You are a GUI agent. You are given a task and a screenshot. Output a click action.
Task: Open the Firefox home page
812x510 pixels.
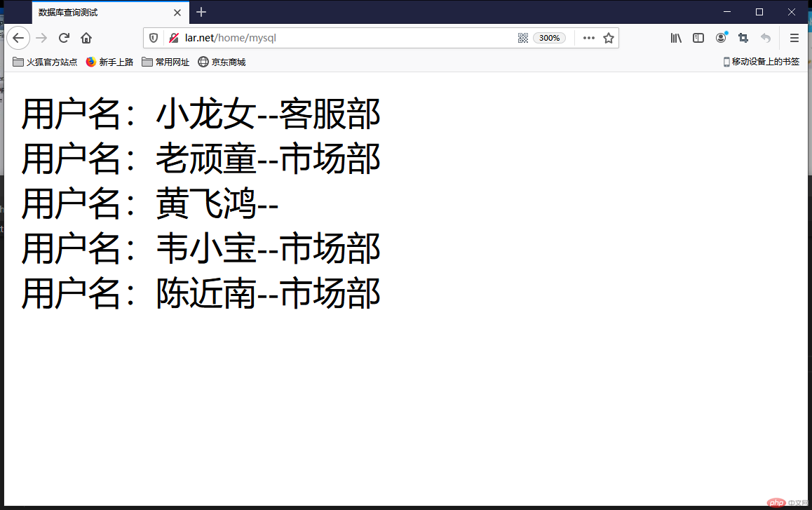[x=86, y=38]
